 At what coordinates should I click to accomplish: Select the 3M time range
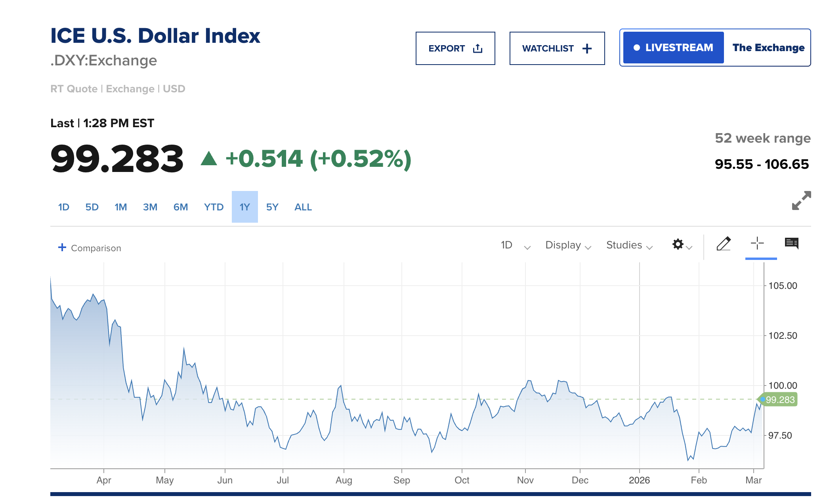150,207
